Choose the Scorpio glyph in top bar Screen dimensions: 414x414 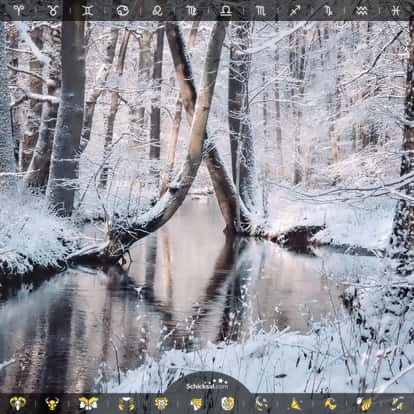(260, 11)
